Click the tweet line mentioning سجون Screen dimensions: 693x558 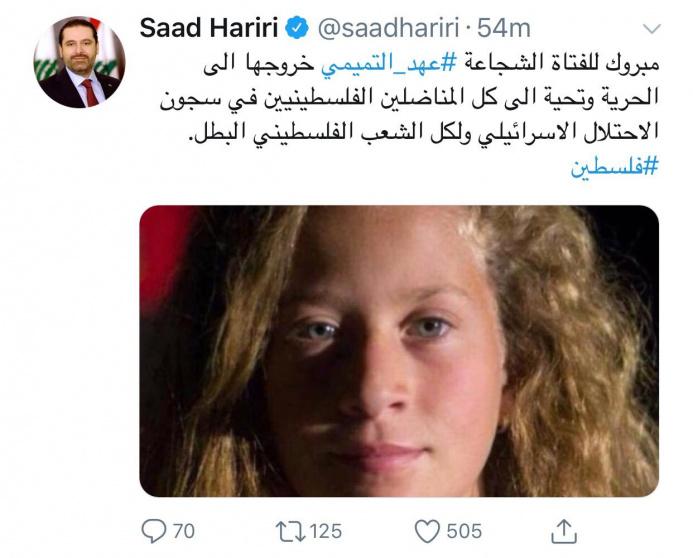click(409, 98)
